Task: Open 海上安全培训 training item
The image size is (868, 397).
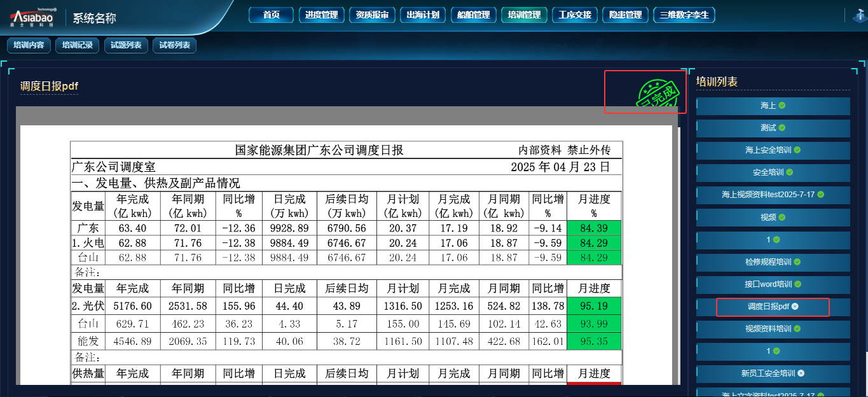Action: click(773, 150)
